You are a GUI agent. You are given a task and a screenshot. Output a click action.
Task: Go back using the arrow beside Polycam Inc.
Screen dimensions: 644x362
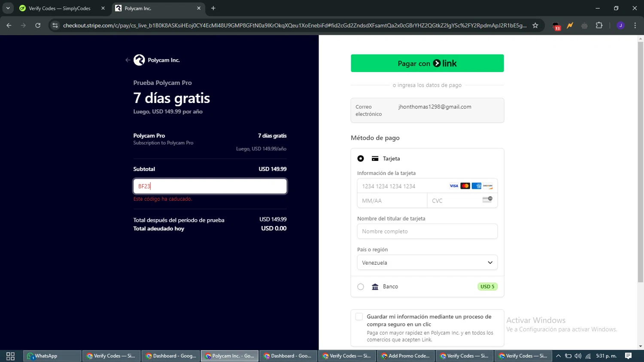[128, 60]
